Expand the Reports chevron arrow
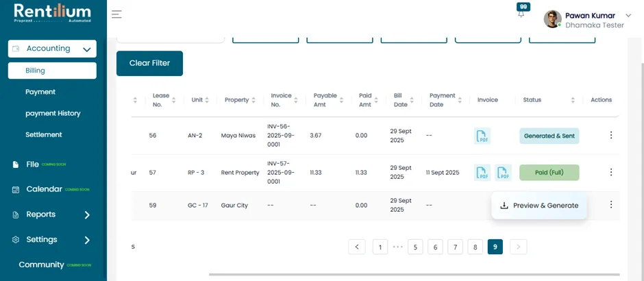This screenshot has width=644, height=281. pos(87,215)
